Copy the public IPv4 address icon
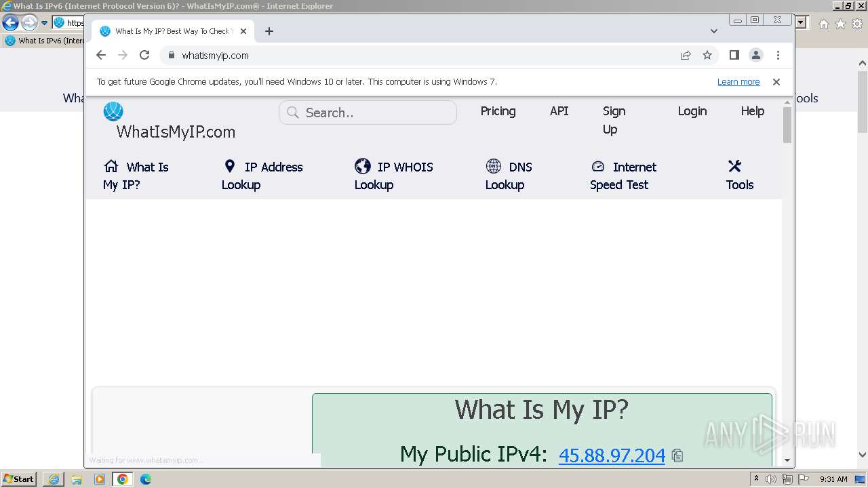 (x=677, y=455)
